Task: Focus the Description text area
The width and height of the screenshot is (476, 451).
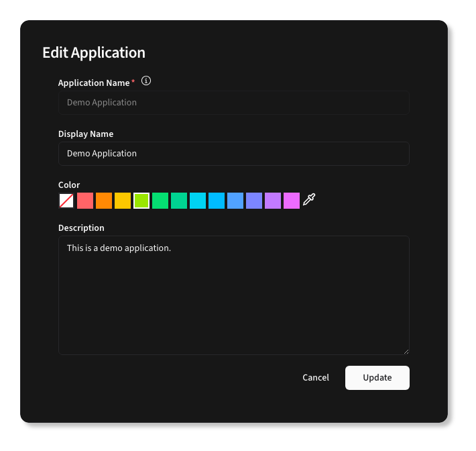Action: coord(233,295)
